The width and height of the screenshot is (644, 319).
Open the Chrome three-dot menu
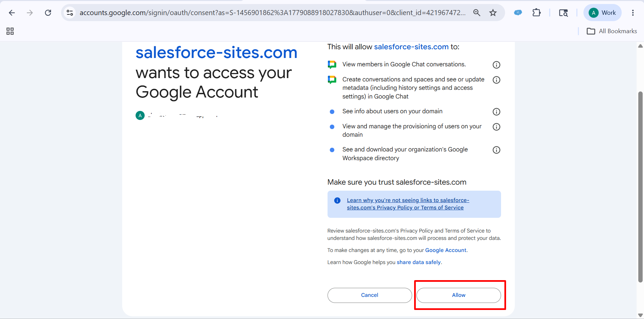point(633,13)
